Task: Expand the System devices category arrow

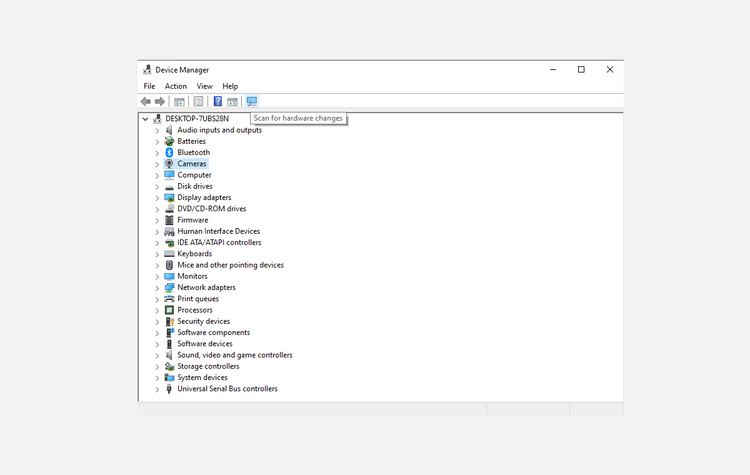Action: click(x=157, y=378)
